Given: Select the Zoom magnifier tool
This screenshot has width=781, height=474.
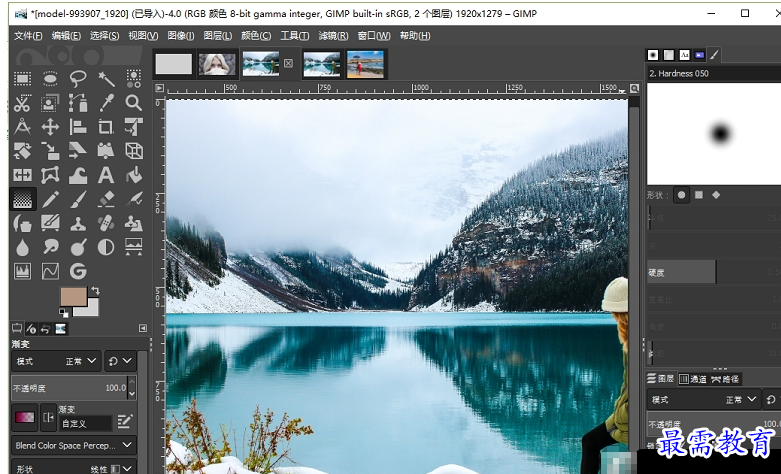Looking at the screenshot, I should click(133, 103).
